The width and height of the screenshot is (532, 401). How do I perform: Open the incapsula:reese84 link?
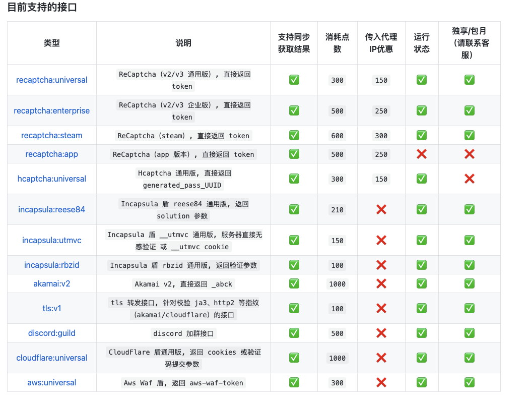51,209
